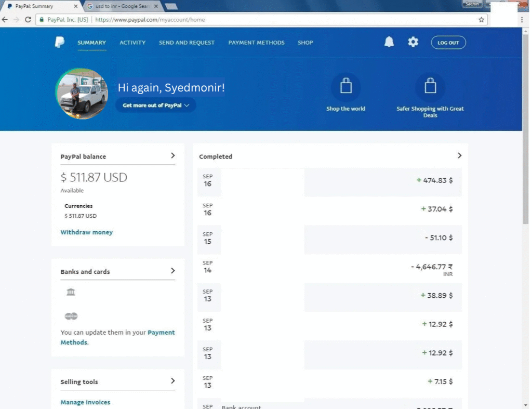The height and width of the screenshot is (409, 532).
Task: Click the PayPal logo icon
Action: 60,43
